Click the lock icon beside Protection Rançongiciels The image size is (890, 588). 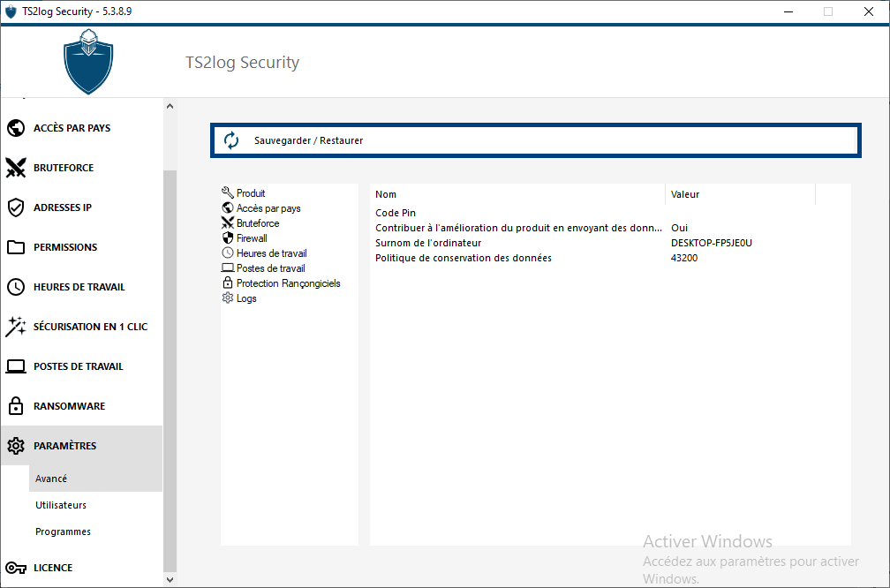pos(228,283)
